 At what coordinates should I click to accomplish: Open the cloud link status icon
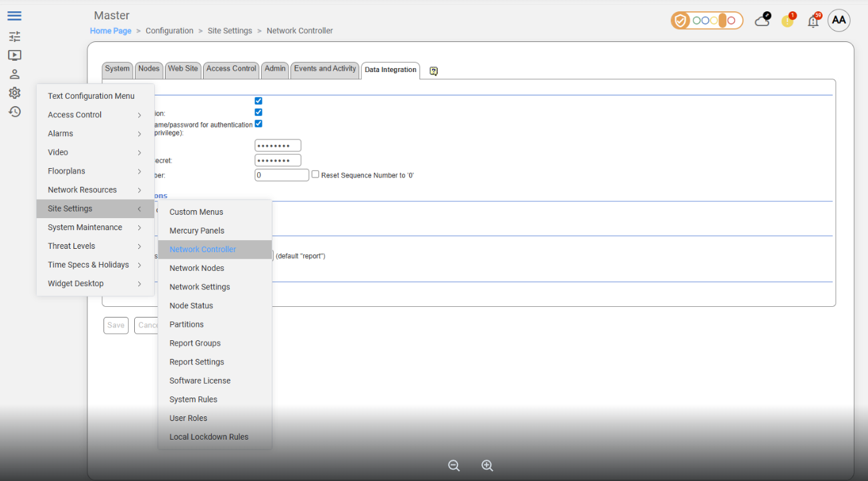point(763,20)
